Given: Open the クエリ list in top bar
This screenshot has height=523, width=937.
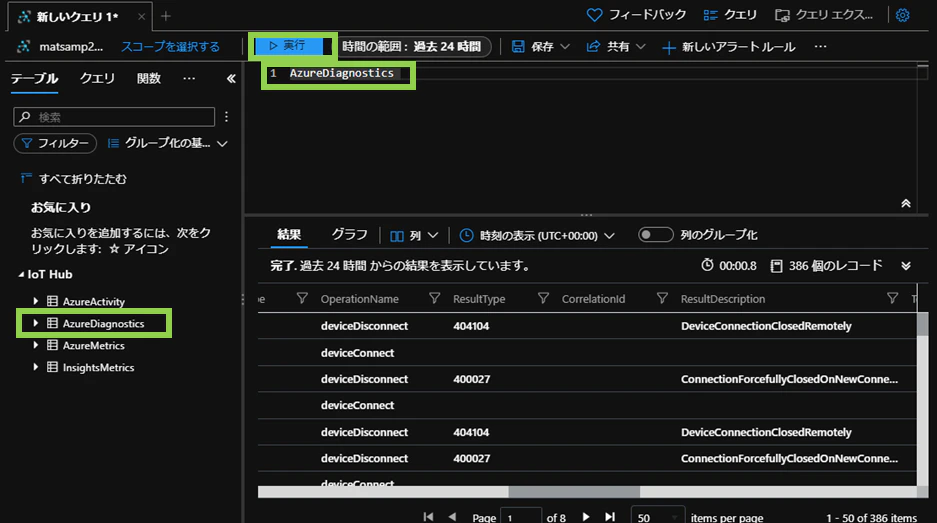Looking at the screenshot, I should point(730,15).
